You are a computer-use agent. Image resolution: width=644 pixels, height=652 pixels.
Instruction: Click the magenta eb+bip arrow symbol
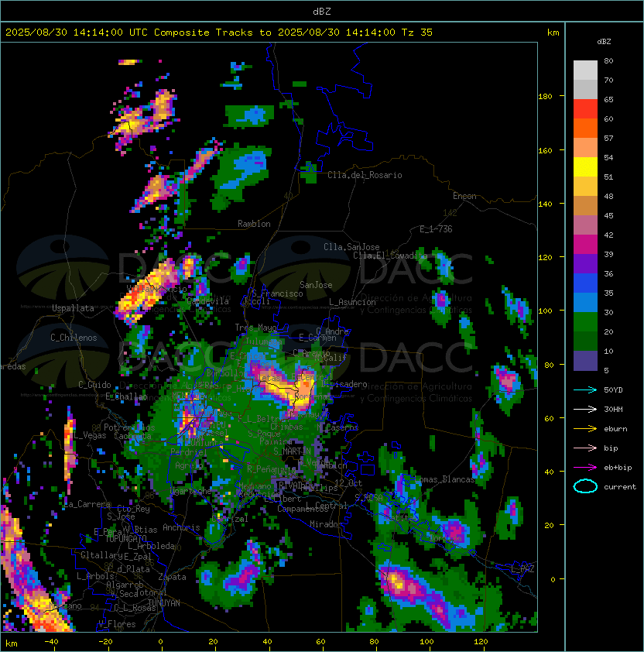[x=585, y=468]
